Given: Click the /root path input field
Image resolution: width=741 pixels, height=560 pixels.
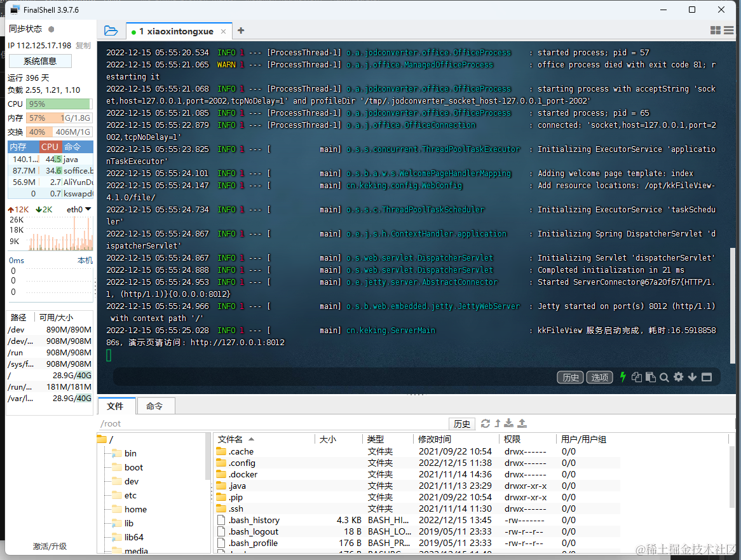Looking at the screenshot, I should click(x=272, y=423).
